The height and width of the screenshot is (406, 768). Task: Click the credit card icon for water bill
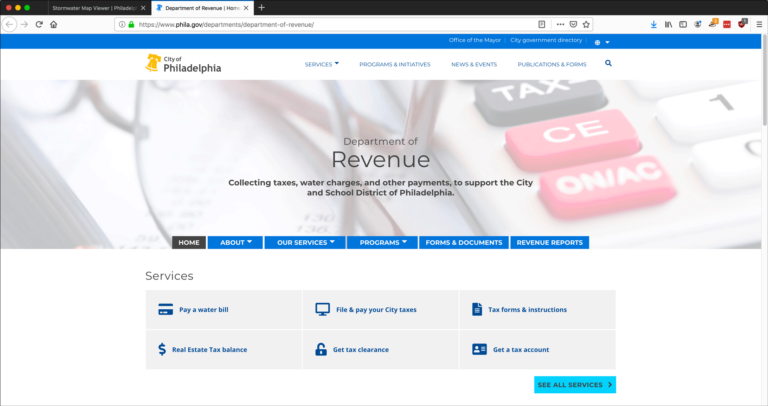[166, 310]
